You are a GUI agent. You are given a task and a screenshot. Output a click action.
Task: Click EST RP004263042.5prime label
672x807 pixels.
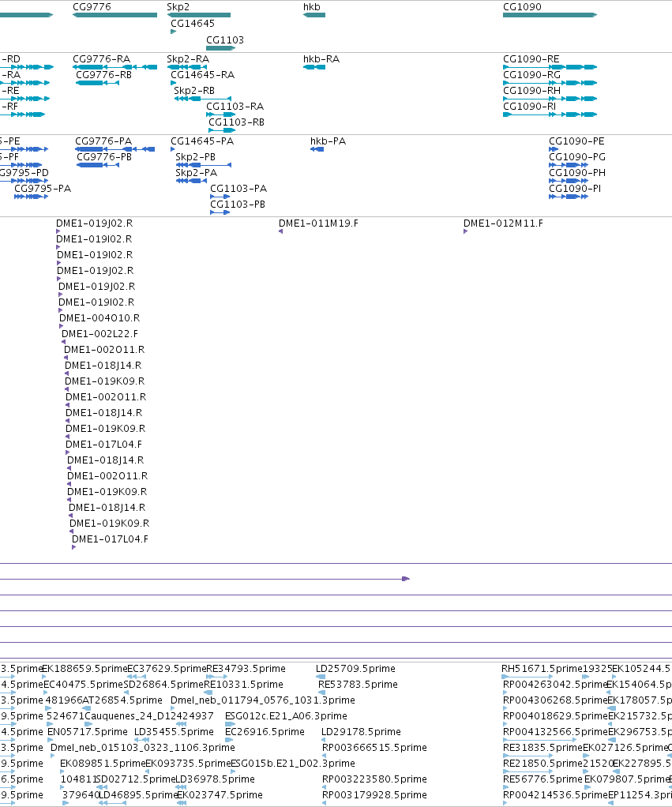click(556, 685)
